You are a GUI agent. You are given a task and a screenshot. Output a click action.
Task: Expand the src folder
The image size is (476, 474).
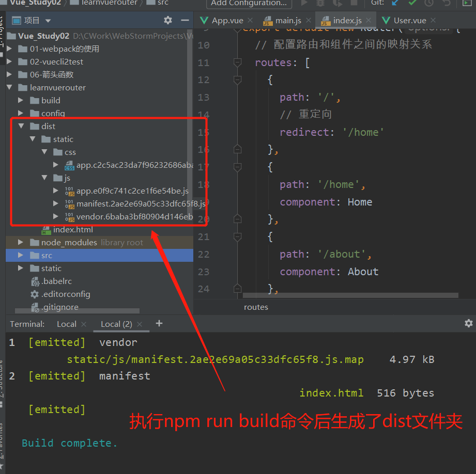[x=21, y=255]
